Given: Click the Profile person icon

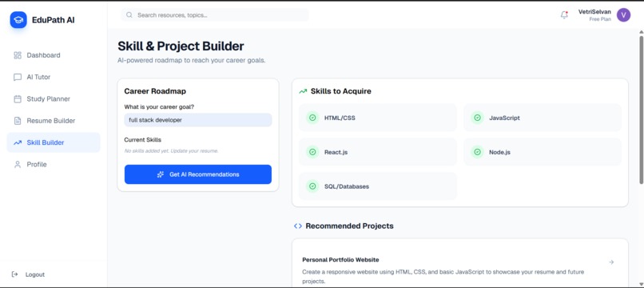Looking at the screenshot, I should pos(18,165).
